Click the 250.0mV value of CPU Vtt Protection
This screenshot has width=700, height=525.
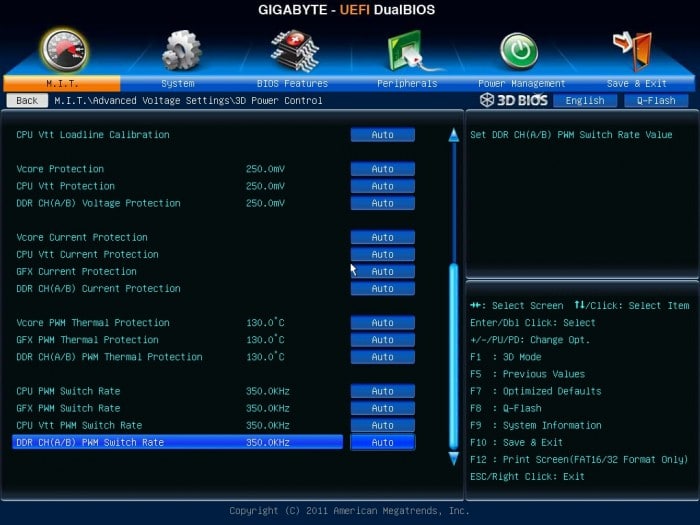coord(265,186)
